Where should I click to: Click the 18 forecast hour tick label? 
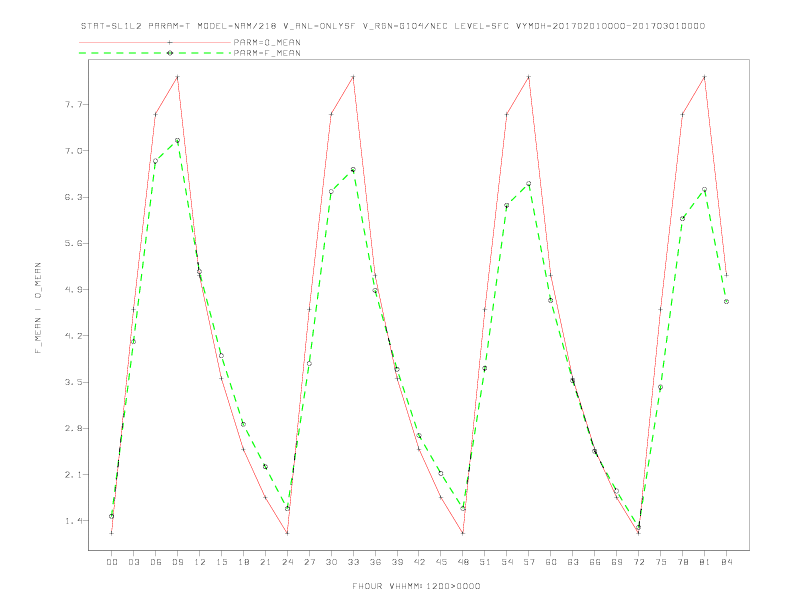(x=243, y=562)
